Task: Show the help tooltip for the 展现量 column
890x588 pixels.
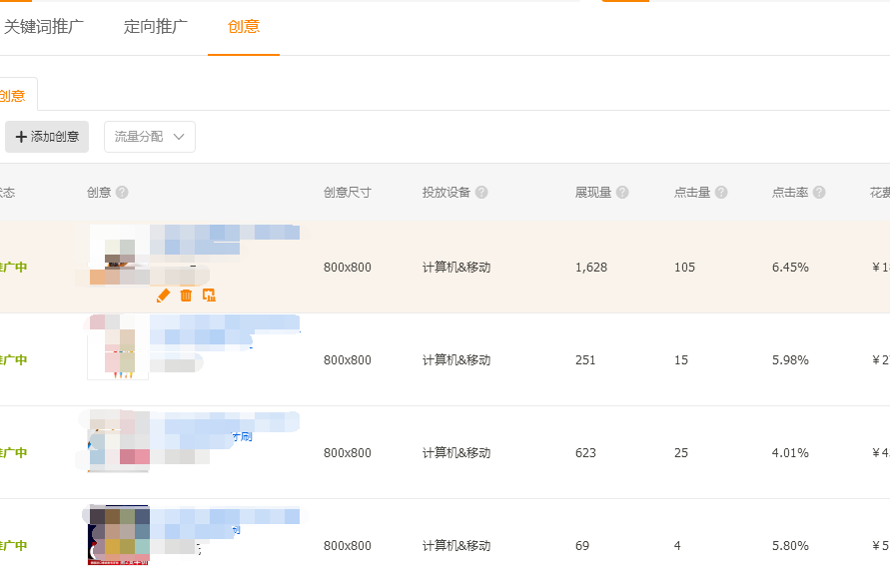Action: point(622,192)
